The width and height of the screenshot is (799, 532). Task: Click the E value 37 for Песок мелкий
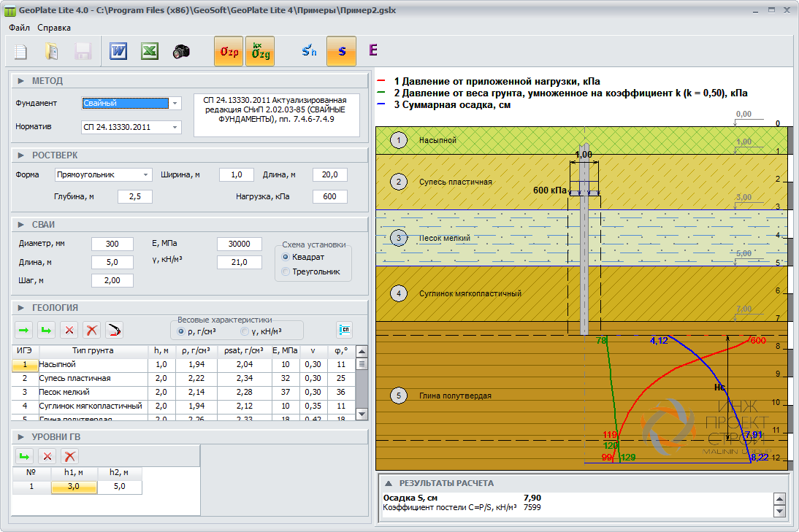pos(285,392)
